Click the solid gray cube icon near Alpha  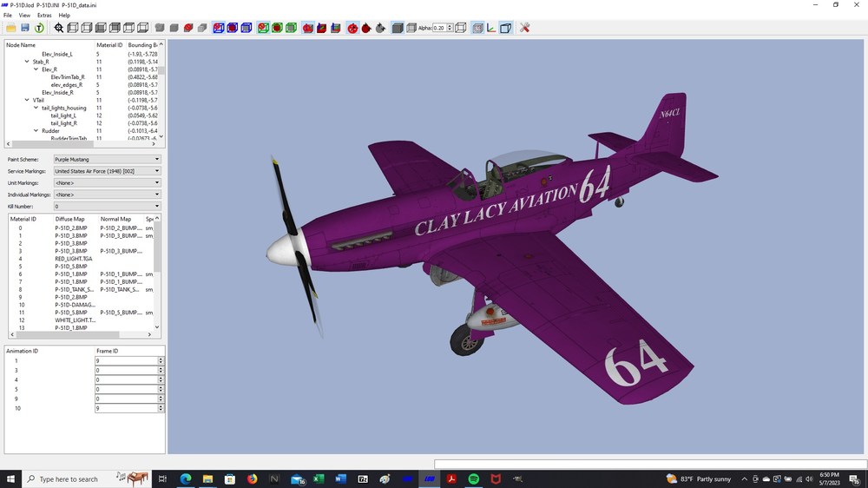(398, 28)
